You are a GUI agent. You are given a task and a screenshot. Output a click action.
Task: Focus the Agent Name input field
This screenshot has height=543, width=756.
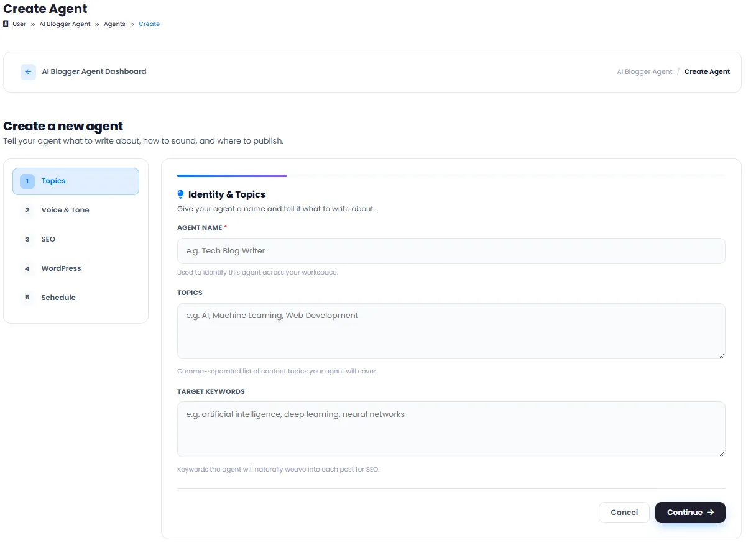[x=451, y=251]
